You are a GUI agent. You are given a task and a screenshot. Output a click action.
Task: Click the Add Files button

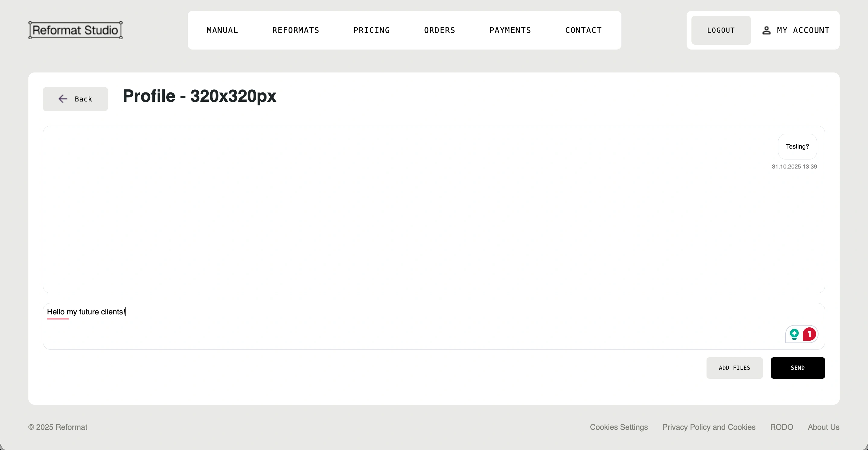pos(734,368)
